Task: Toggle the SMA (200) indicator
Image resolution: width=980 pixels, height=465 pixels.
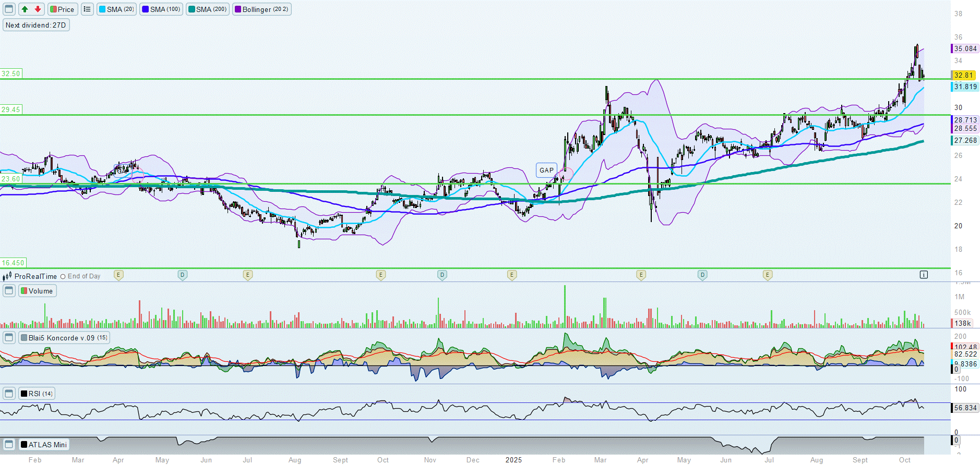Action: pos(207,9)
